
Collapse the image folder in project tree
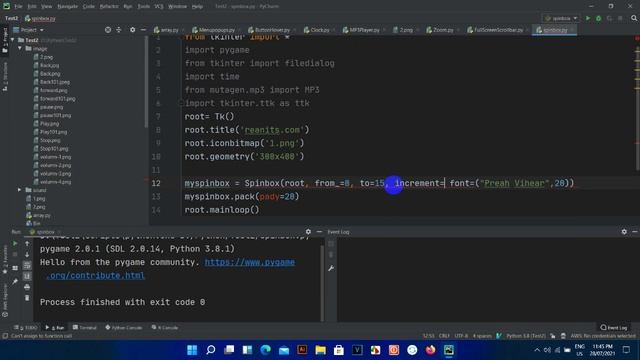pos(20,48)
